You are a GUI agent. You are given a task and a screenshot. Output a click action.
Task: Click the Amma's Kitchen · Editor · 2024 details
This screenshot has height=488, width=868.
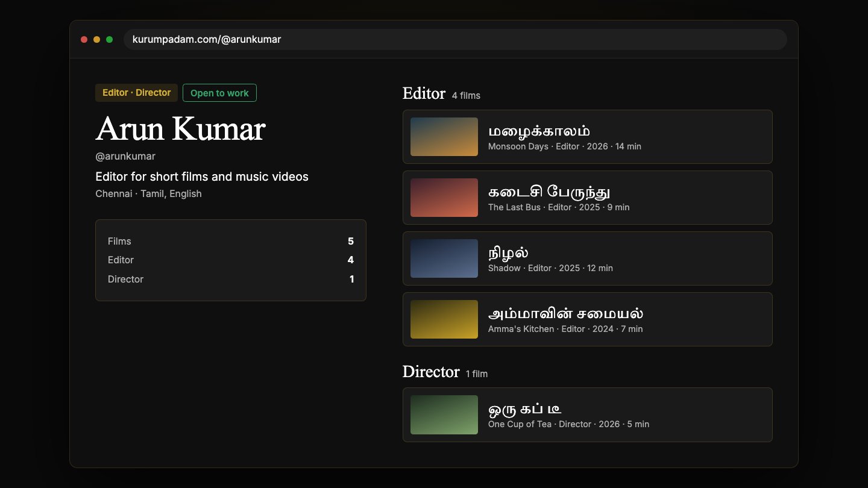tap(565, 329)
